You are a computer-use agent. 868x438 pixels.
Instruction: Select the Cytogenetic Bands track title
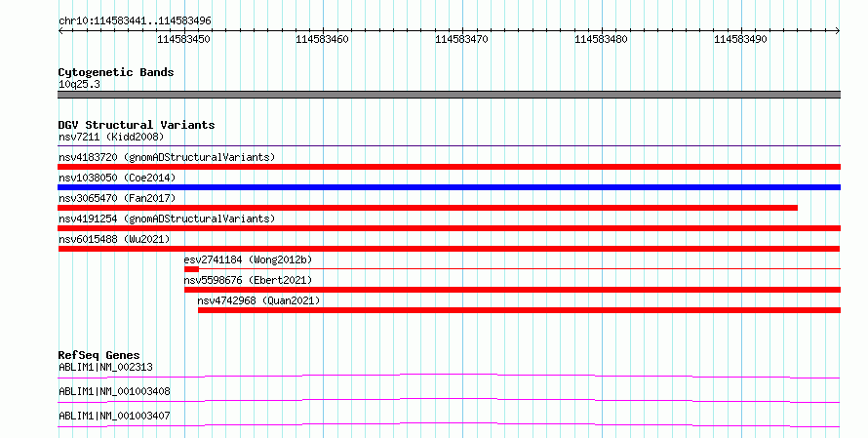pos(116,72)
